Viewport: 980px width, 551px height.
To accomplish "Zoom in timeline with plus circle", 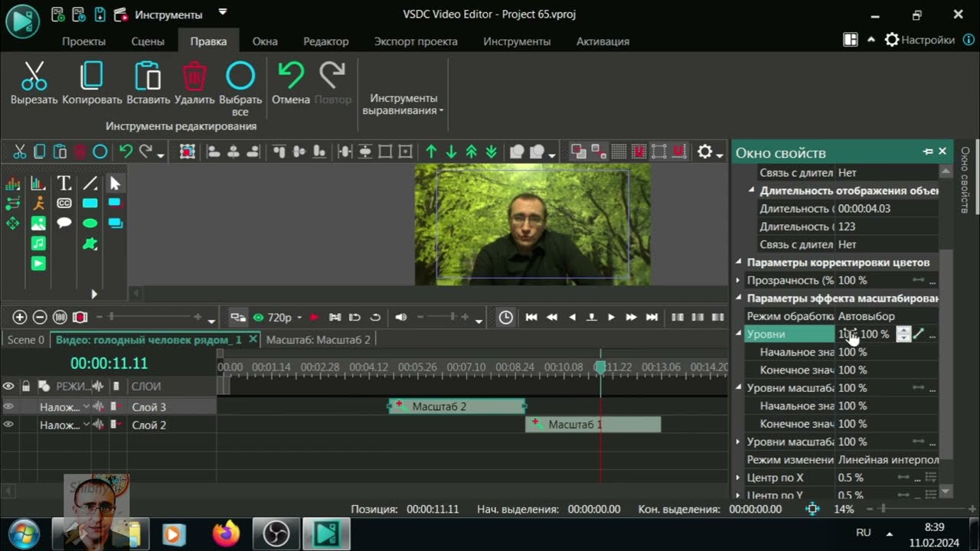I will click(x=20, y=317).
